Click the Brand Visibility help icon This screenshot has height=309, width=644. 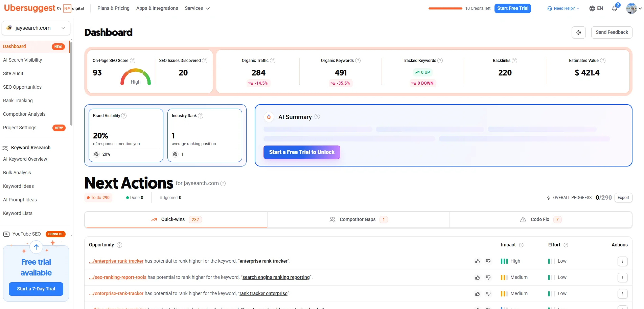click(x=124, y=116)
